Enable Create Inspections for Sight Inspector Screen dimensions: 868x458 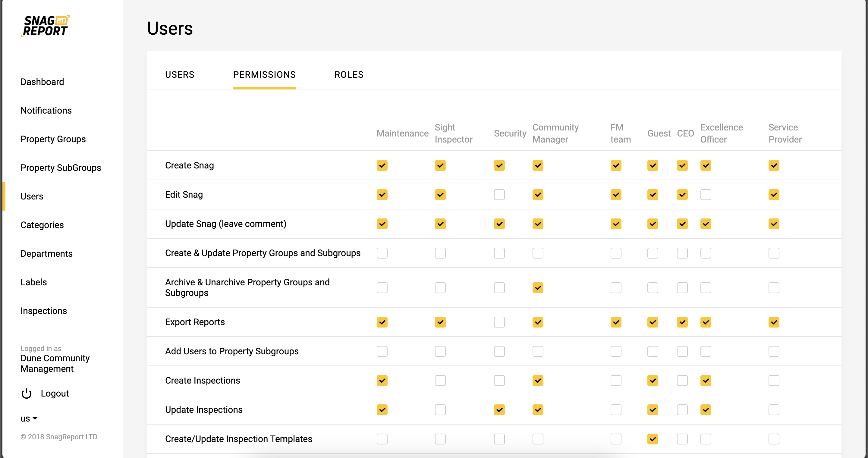(x=440, y=381)
